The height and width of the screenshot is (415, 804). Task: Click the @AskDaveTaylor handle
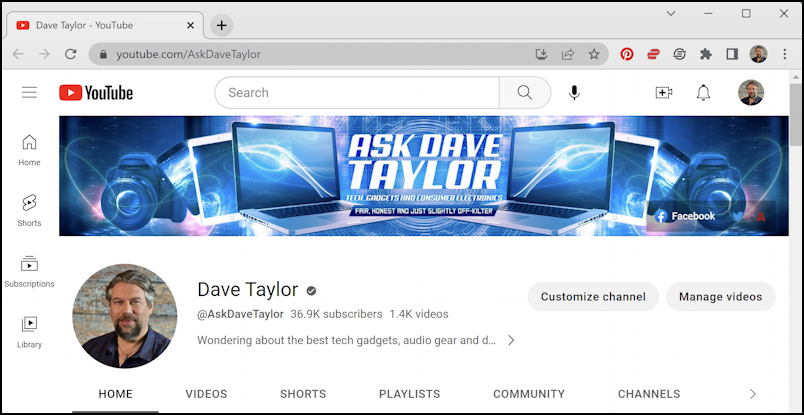pos(240,314)
